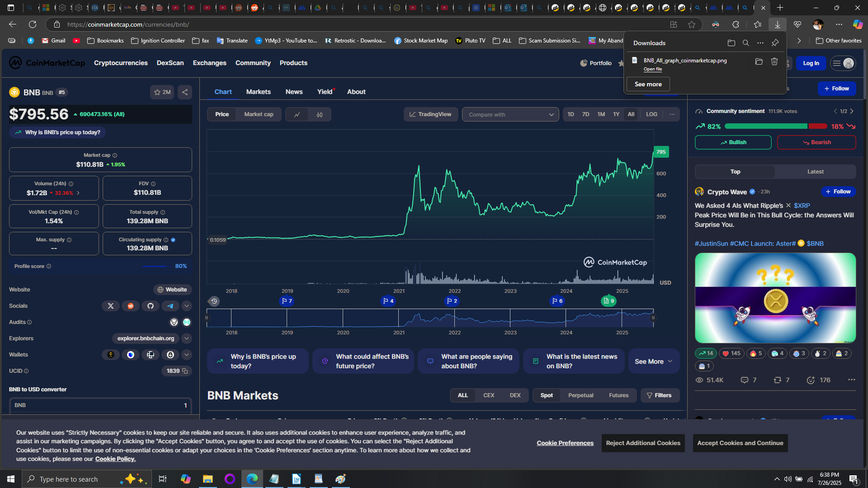868x488 pixels.
Task: Select the Price chart toggle
Action: [x=222, y=114]
